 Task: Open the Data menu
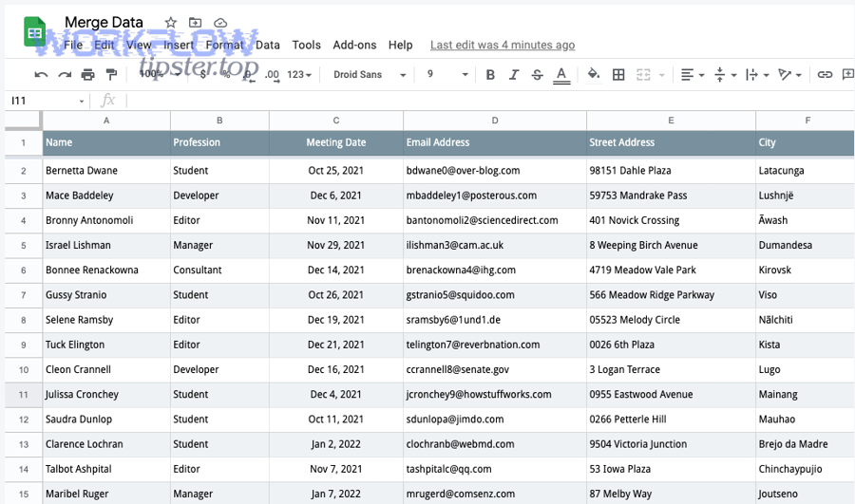tap(268, 45)
